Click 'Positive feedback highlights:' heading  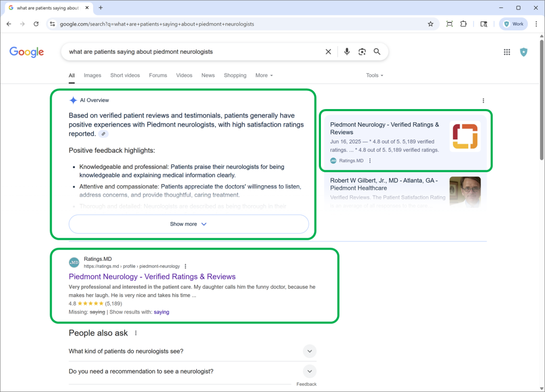(112, 151)
